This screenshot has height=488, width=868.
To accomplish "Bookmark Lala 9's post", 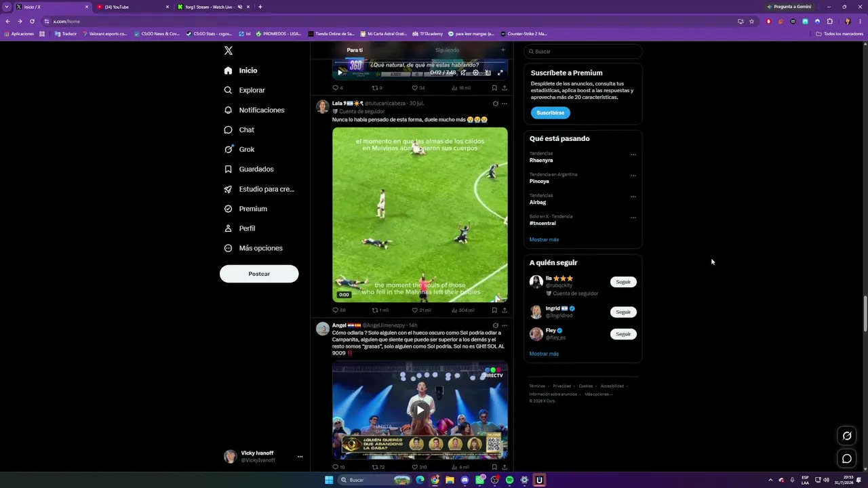I will 494,310.
